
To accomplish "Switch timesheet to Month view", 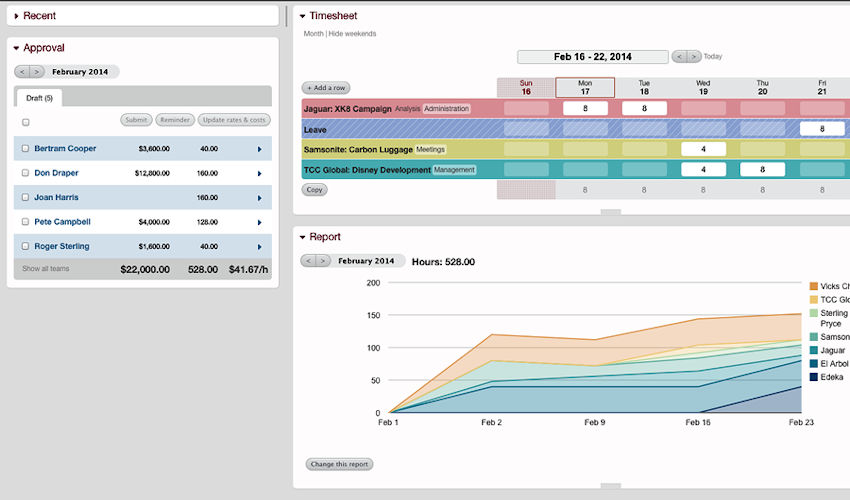I will pos(313,34).
